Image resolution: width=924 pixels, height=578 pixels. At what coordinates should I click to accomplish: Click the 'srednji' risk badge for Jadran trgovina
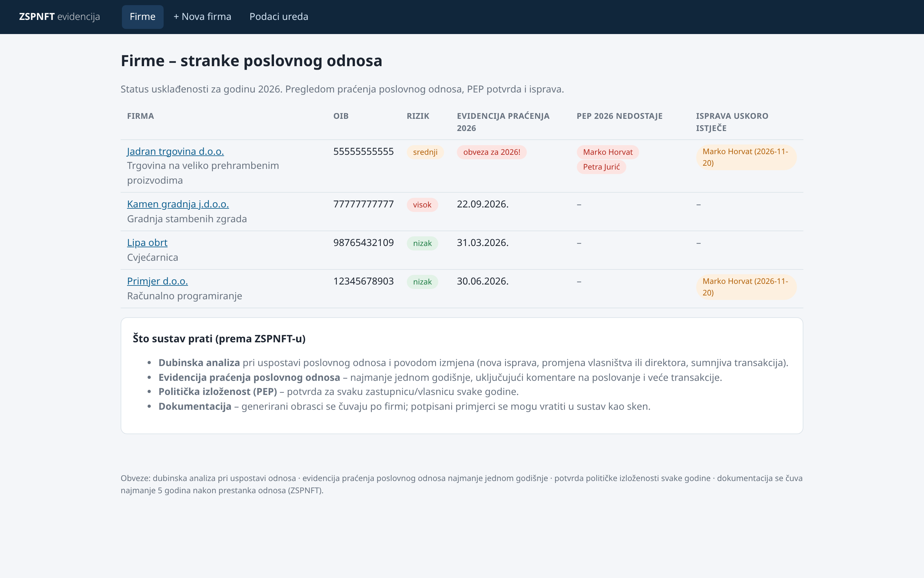pos(425,152)
